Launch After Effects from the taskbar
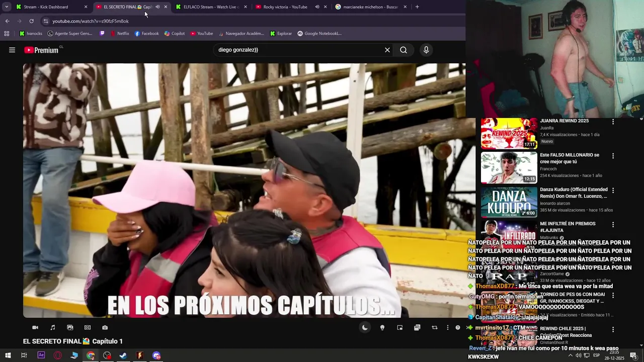This screenshot has width=644, height=362. pos(41,355)
